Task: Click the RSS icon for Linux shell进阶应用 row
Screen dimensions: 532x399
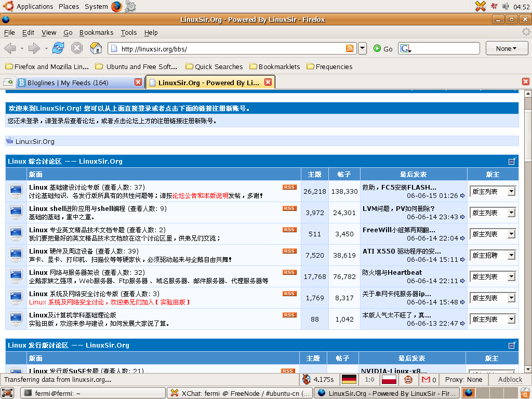Action: click(289, 209)
